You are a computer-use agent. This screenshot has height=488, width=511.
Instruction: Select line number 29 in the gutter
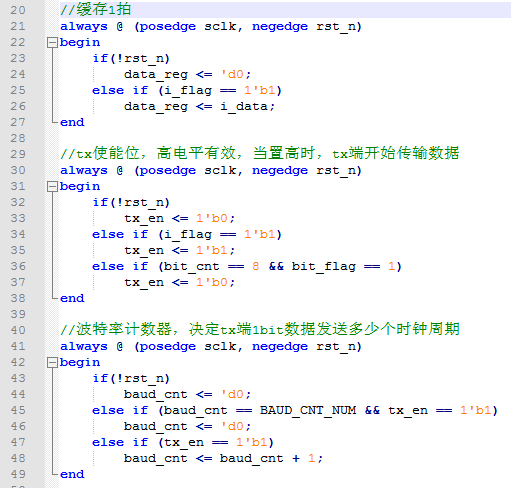click(18, 154)
